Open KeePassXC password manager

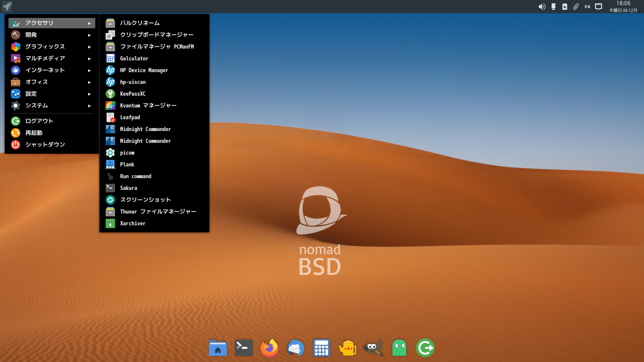pyautogui.click(x=154, y=94)
